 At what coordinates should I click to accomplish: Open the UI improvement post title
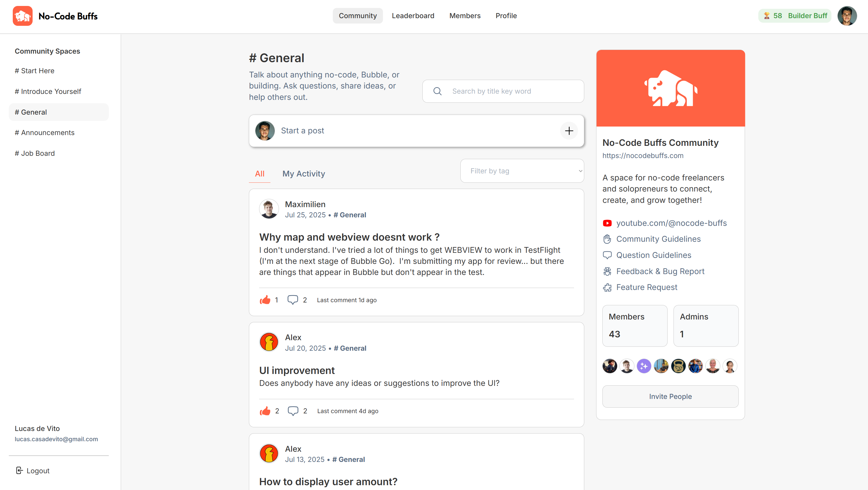point(297,370)
